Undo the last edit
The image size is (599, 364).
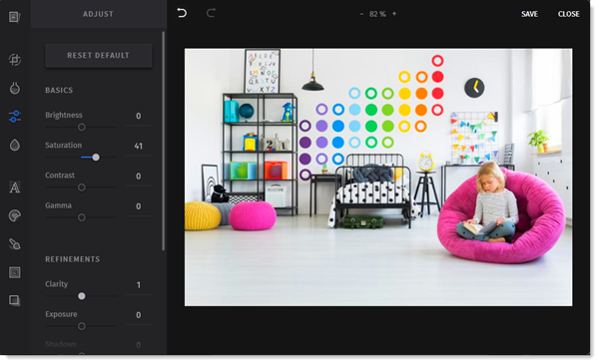click(182, 13)
